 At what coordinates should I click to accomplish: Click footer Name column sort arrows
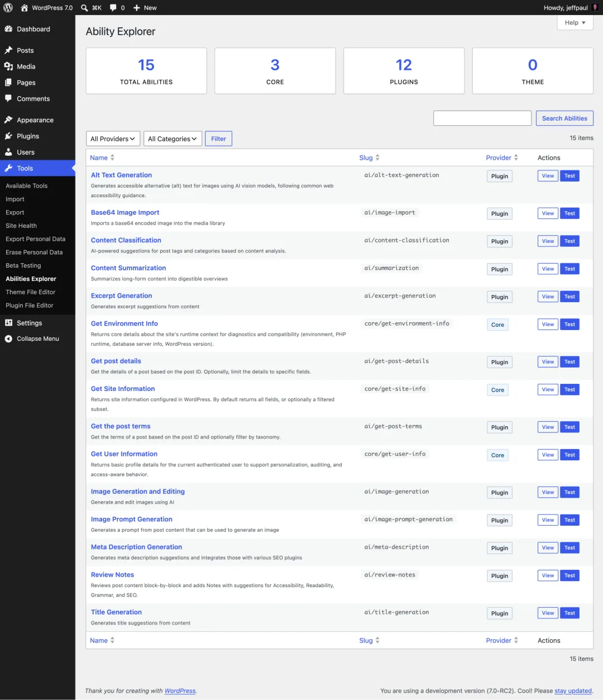coord(112,640)
